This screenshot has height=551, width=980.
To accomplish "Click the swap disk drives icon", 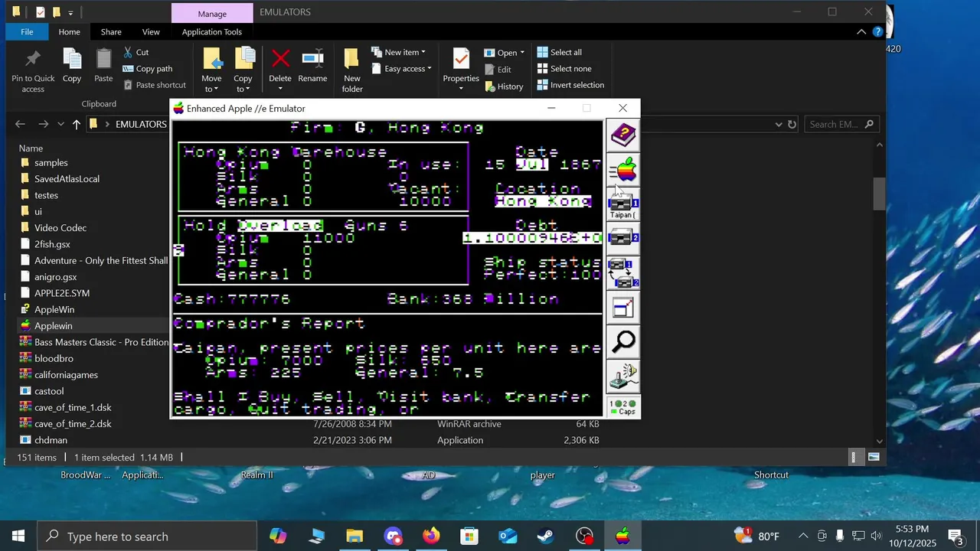I will (x=623, y=272).
